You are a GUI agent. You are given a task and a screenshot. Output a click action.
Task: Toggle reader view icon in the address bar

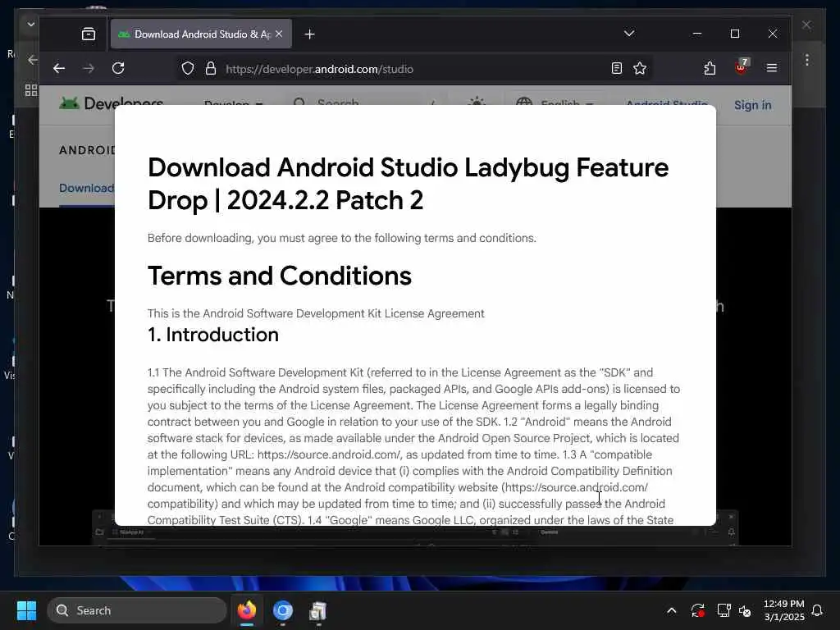pyautogui.click(x=617, y=68)
